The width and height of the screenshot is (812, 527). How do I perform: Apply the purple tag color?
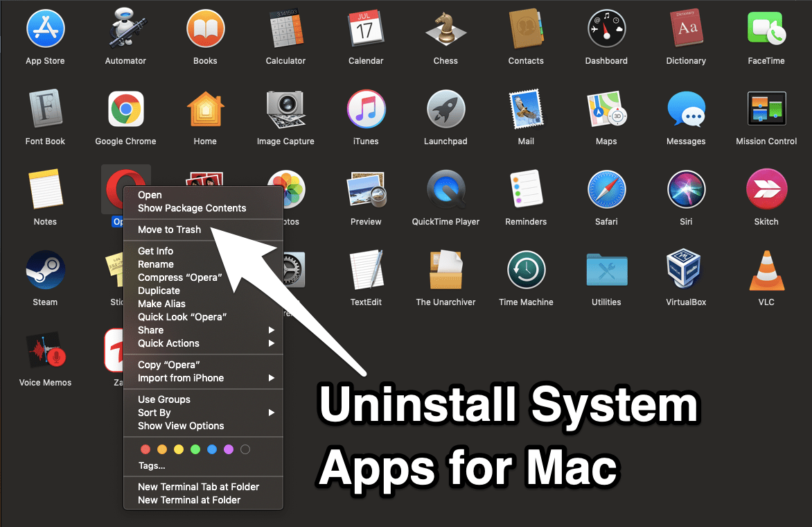[229, 449]
